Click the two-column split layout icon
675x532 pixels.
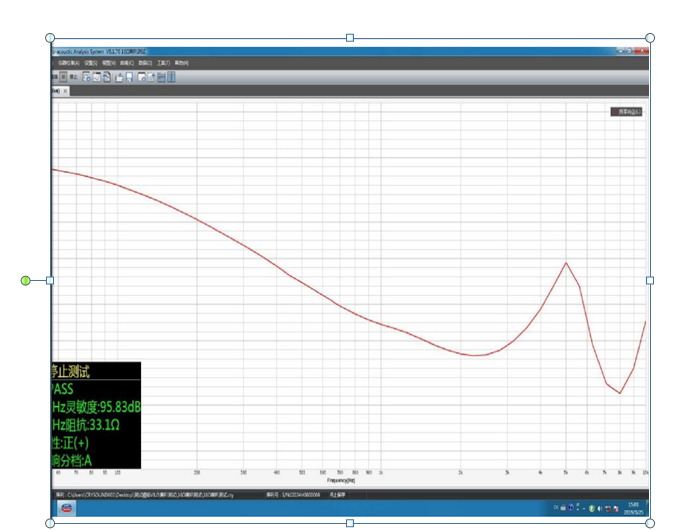171,77
